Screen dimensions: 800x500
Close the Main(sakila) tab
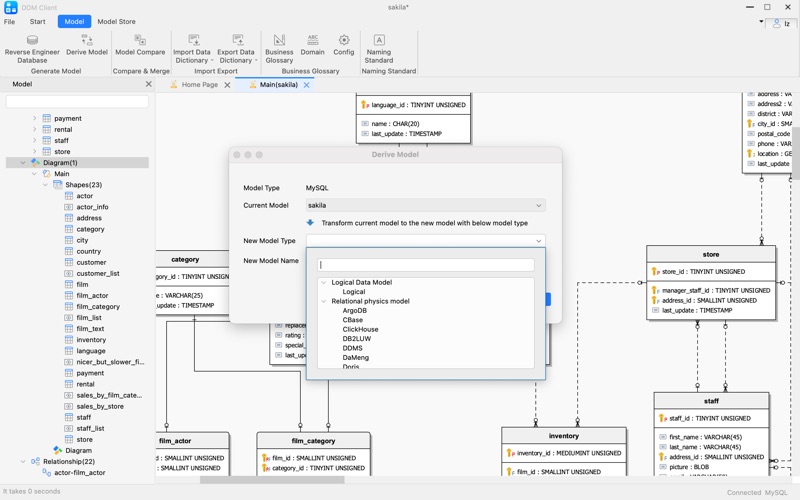307,85
